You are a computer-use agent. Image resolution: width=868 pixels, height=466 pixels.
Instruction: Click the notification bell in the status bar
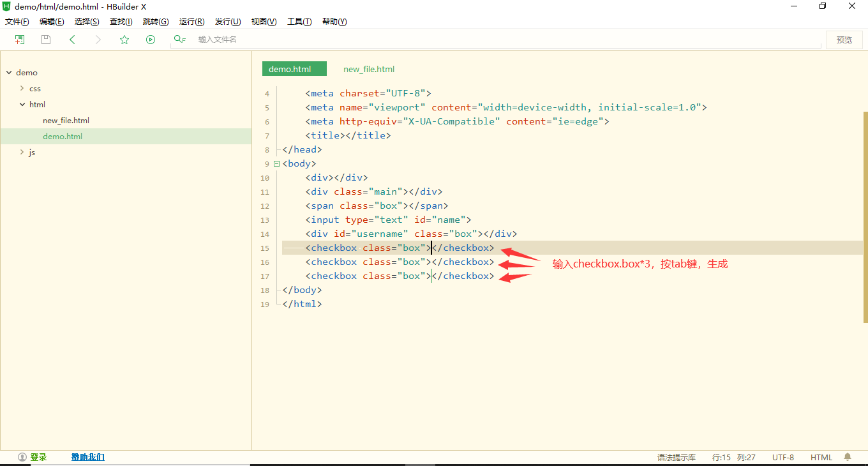point(848,457)
